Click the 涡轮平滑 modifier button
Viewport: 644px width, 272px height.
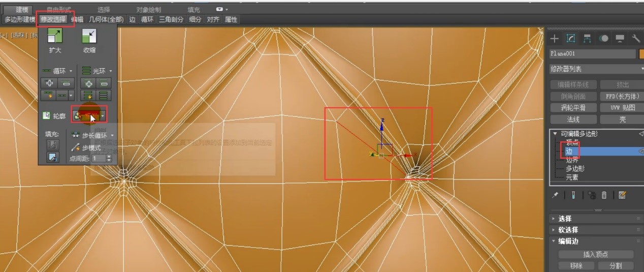coord(573,108)
